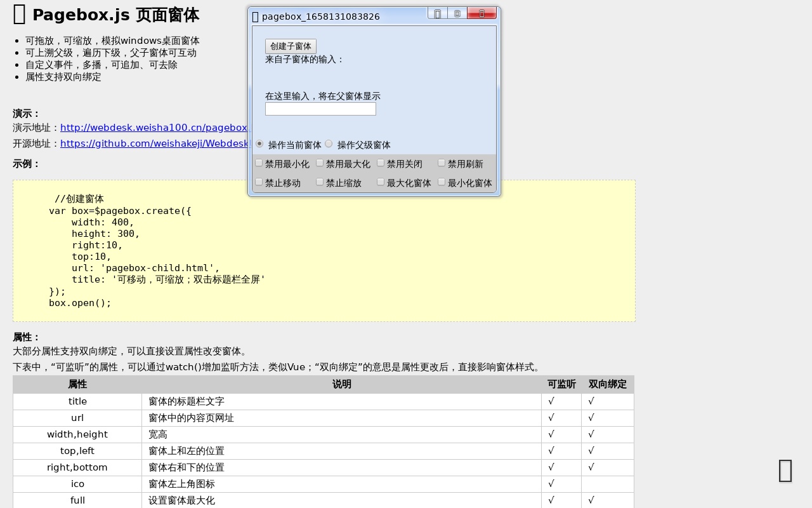The height and width of the screenshot is (508, 812).
Task: Click the 'box.open();' code line
Action: click(x=80, y=303)
